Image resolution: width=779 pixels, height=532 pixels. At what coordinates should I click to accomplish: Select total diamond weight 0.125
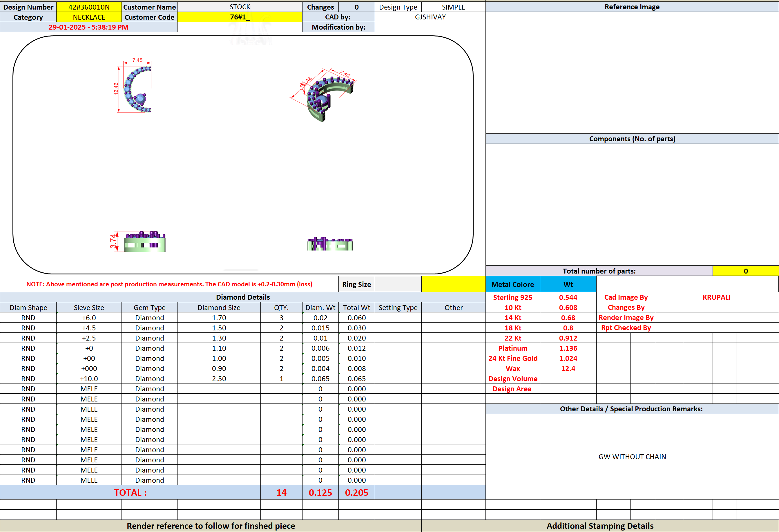320,493
